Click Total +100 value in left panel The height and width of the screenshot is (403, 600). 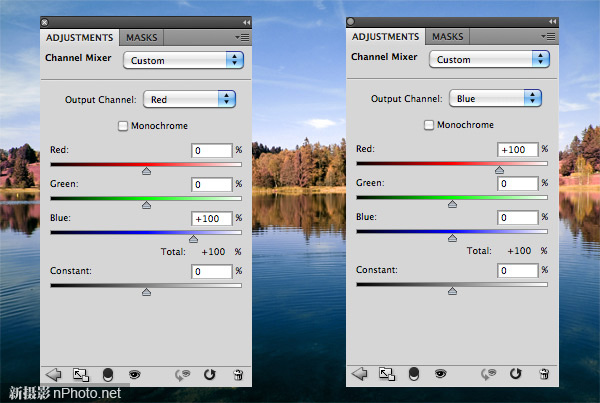(214, 251)
